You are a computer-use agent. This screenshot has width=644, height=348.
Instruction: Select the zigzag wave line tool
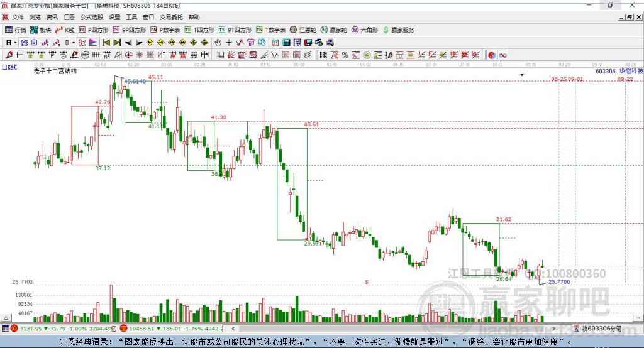(275, 55)
